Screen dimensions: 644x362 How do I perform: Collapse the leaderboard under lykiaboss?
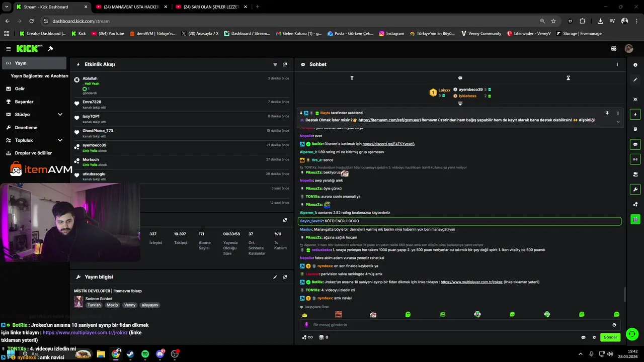click(x=460, y=104)
